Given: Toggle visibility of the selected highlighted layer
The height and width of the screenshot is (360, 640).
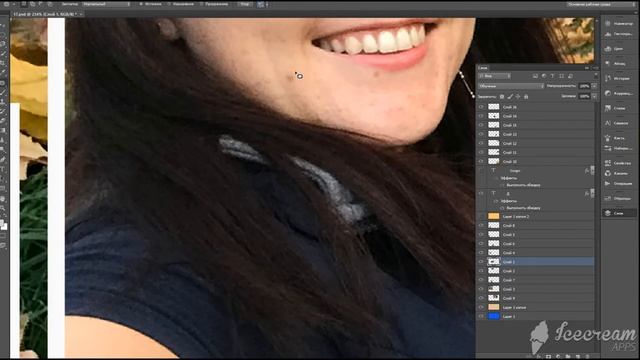Looking at the screenshot, I should click(x=481, y=262).
